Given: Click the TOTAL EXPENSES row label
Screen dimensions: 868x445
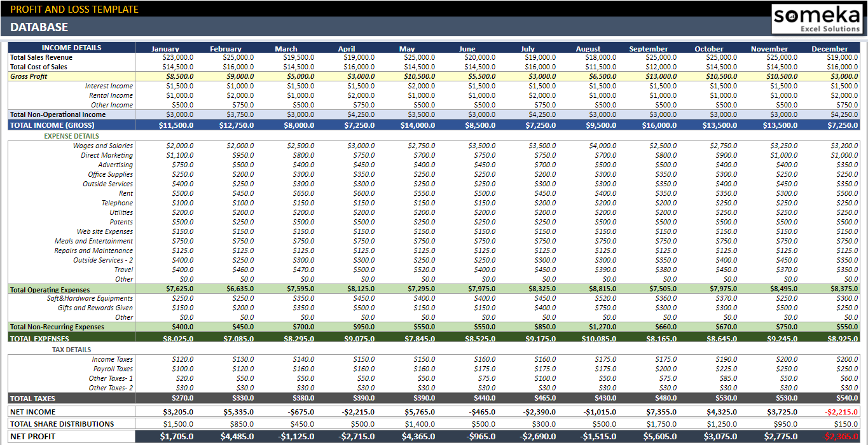Looking at the screenshot, I should point(39,339).
